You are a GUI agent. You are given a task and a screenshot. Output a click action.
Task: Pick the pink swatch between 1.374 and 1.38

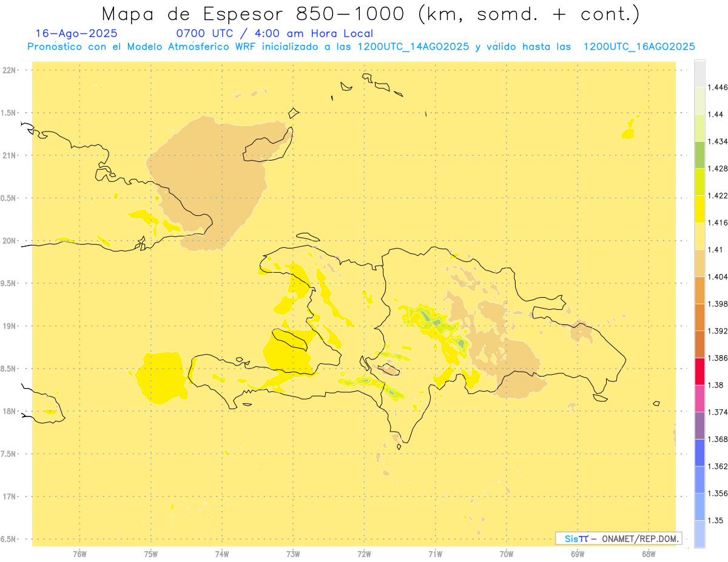[x=699, y=399]
